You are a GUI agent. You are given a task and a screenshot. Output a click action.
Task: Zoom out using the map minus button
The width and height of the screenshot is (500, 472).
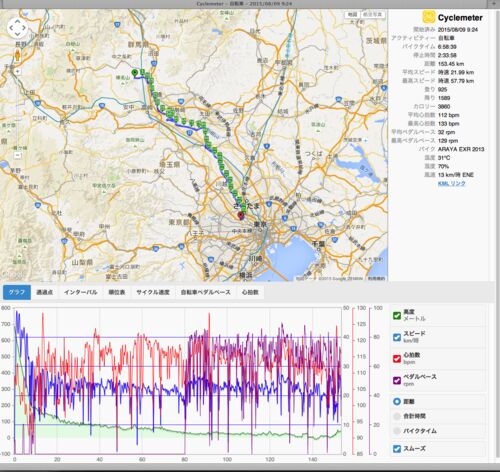click(x=17, y=155)
